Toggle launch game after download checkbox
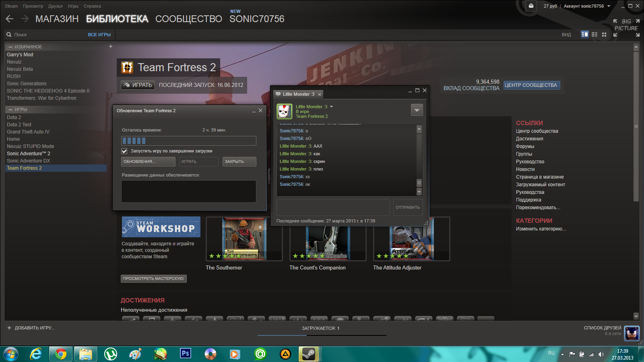 124,151
